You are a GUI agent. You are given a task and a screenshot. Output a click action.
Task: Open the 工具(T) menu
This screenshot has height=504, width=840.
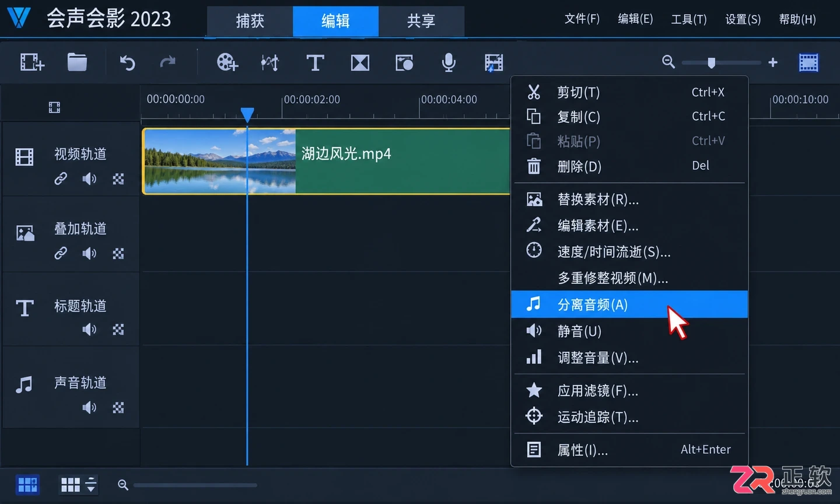689,19
